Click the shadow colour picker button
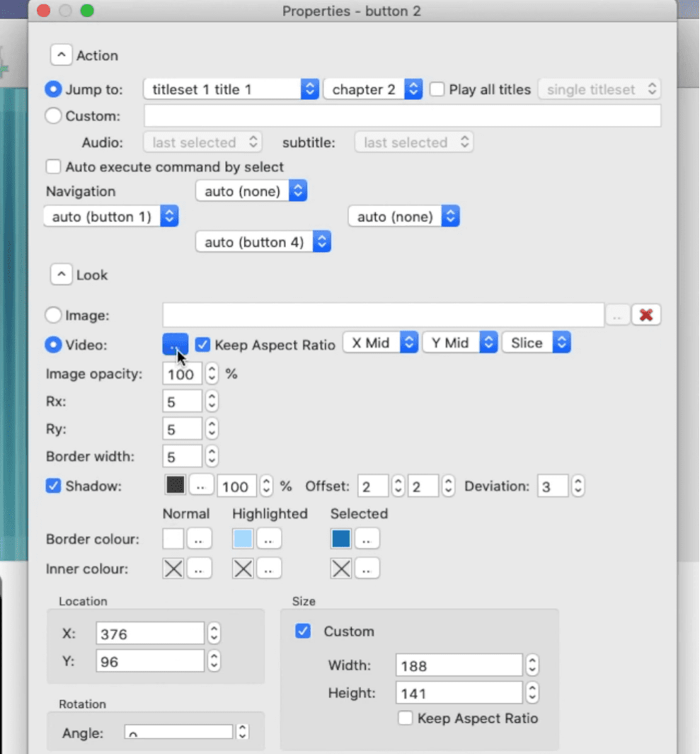 coord(201,486)
